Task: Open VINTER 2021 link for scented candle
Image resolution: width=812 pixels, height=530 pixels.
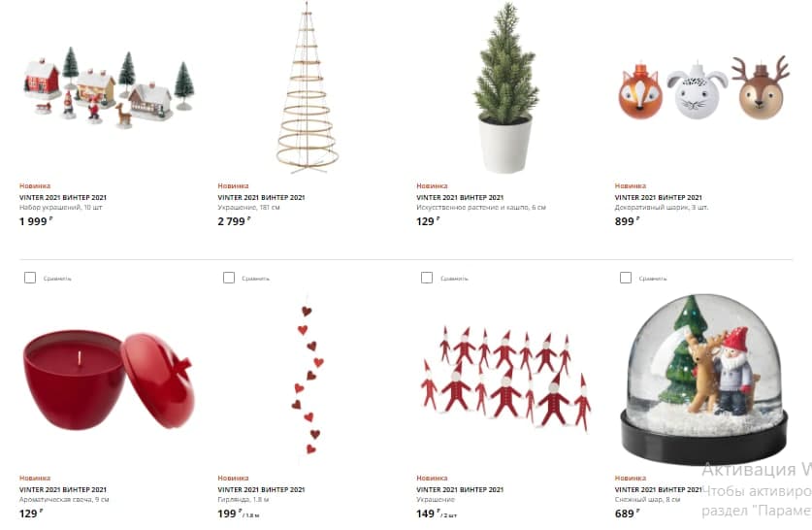Action: click(63, 489)
